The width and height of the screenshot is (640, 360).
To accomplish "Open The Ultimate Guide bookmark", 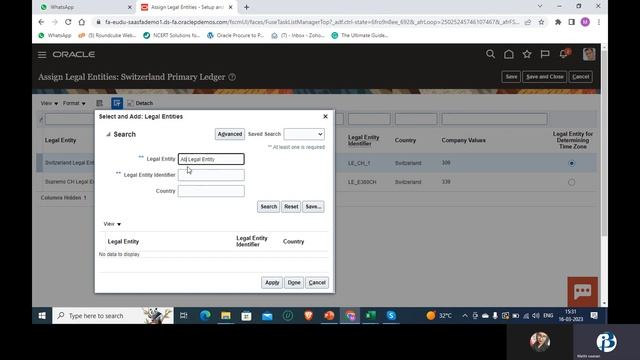I will pyautogui.click(x=360, y=36).
